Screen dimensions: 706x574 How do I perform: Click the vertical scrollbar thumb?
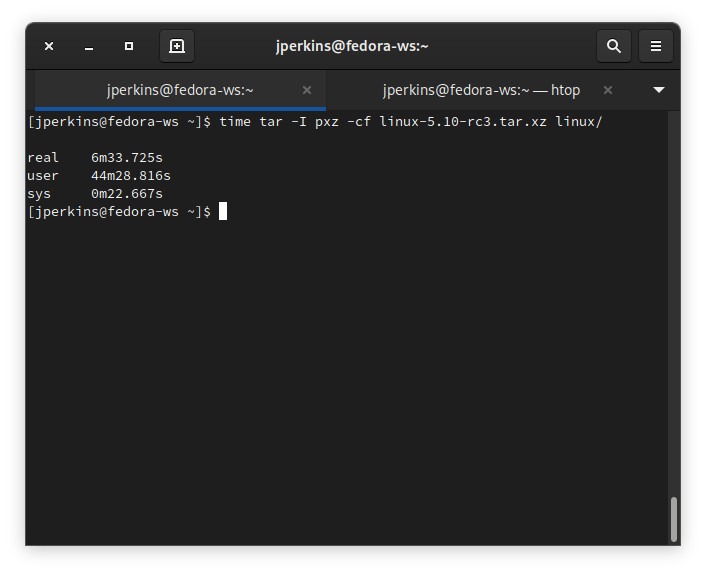click(x=674, y=519)
